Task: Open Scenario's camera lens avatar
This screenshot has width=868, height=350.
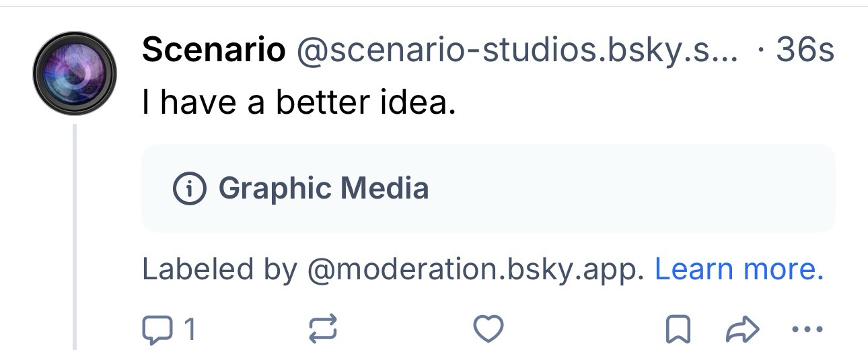Action: click(75, 73)
